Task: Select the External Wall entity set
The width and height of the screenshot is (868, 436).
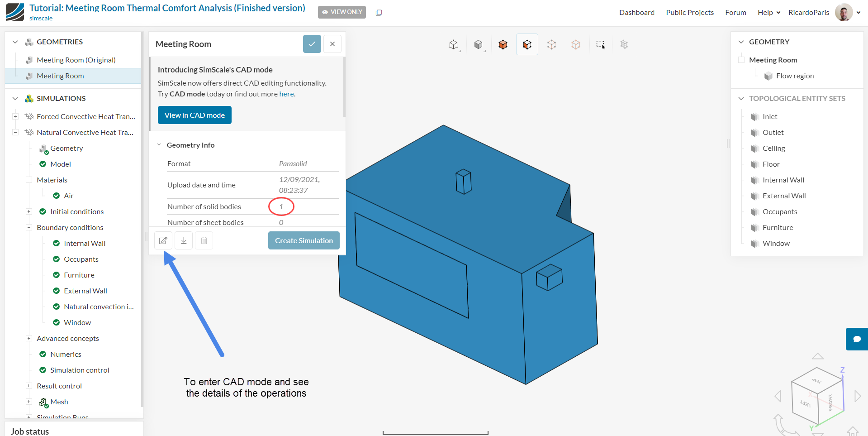Action: point(784,196)
